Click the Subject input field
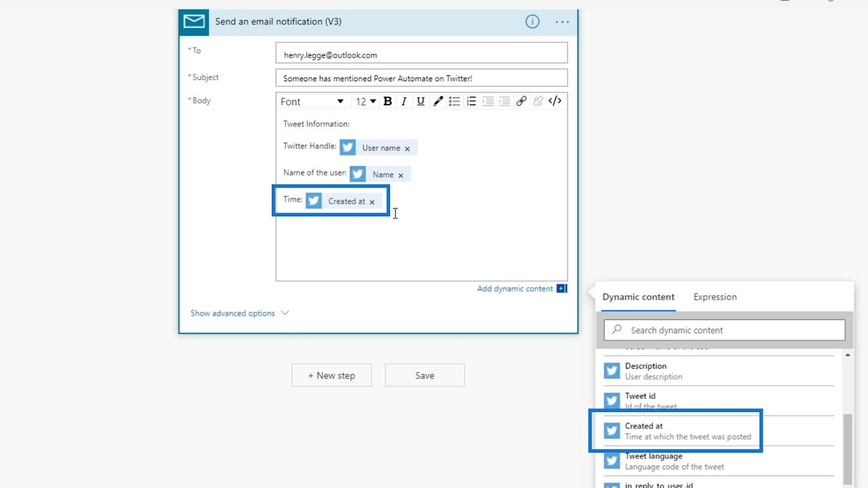This screenshot has width=868, height=488. 422,78
